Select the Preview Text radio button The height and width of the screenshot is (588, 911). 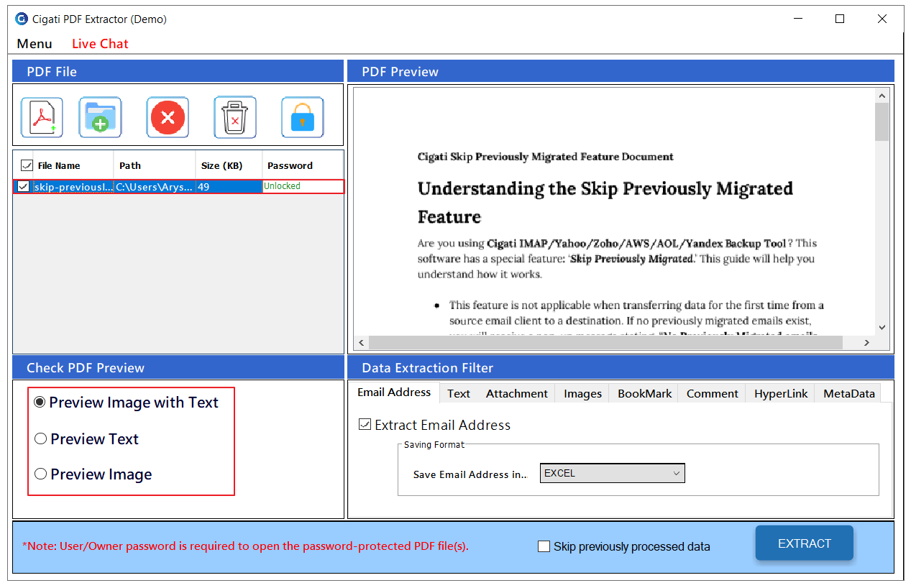40,438
